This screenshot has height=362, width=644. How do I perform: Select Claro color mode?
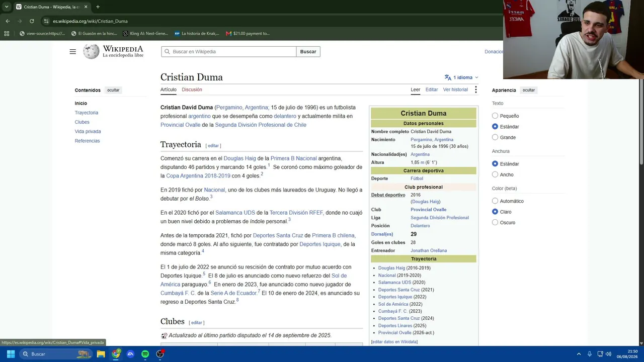(495, 212)
